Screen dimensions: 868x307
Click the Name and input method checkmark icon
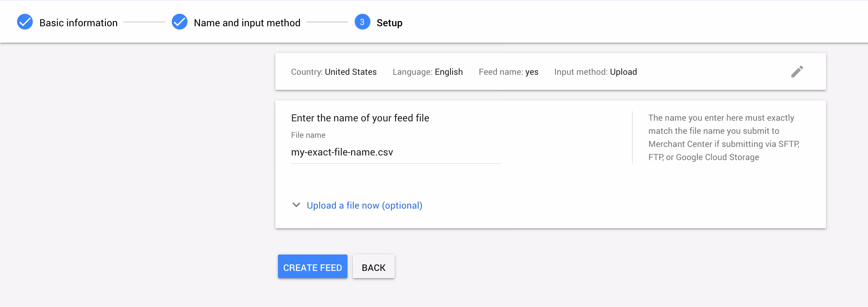click(x=180, y=22)
